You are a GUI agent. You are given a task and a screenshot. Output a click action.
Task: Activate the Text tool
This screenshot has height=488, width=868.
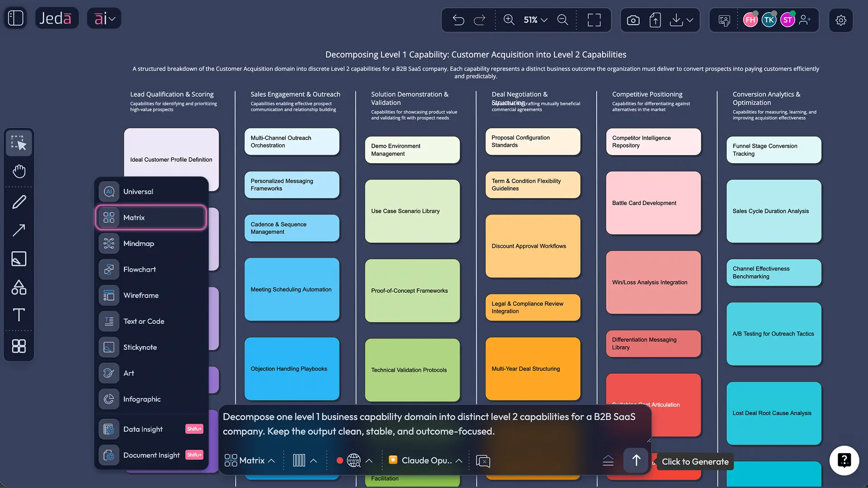click(19, 315)
